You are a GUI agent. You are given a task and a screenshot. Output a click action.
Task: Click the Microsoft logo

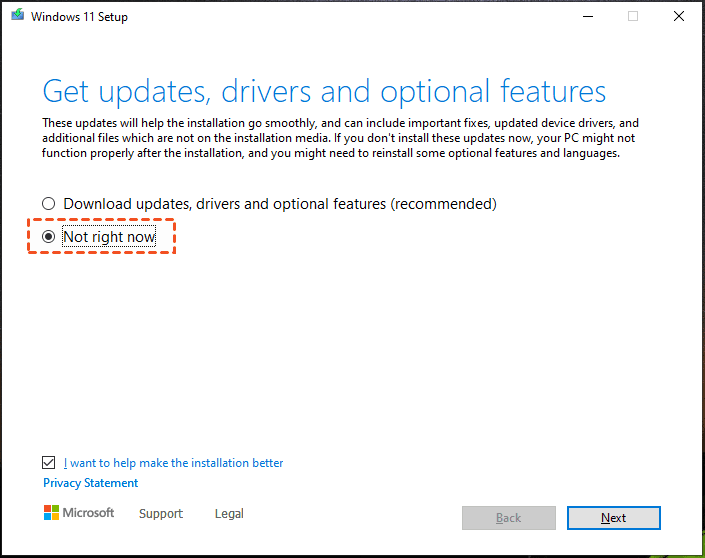(x=79, y=513)
